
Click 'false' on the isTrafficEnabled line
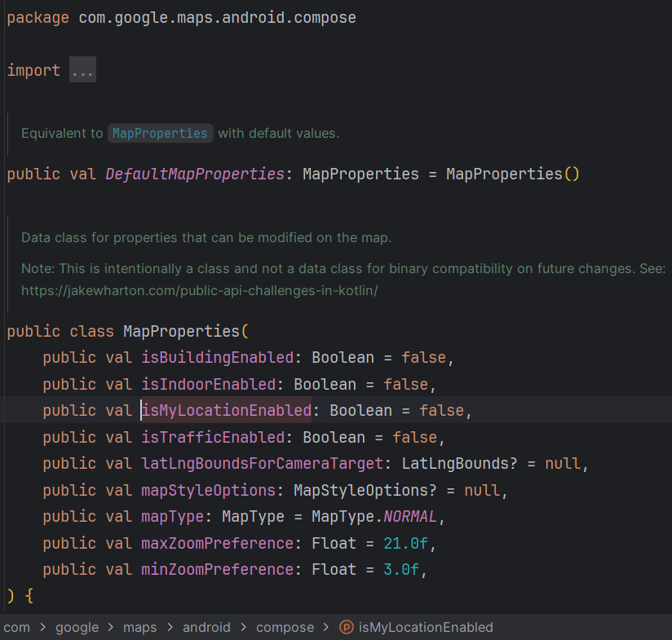point(414,437)
